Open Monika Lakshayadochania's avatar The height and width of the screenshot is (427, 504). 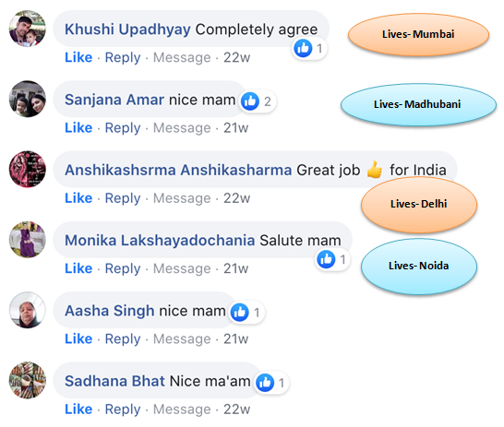tap(28, 240)
